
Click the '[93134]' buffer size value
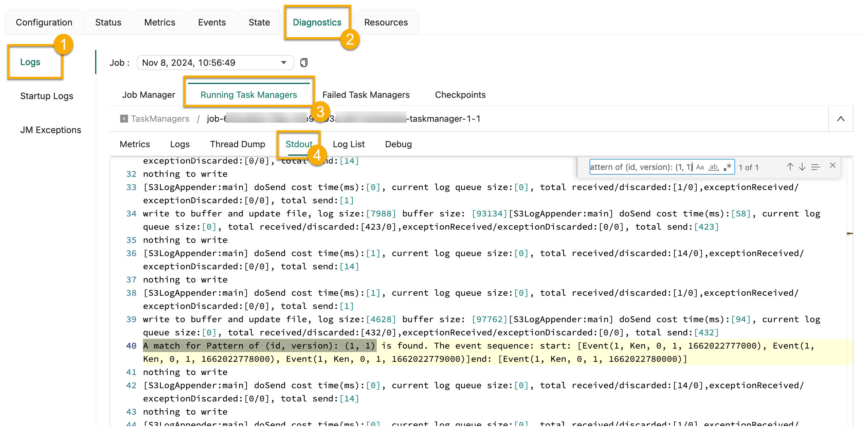[x=489, y=214]
